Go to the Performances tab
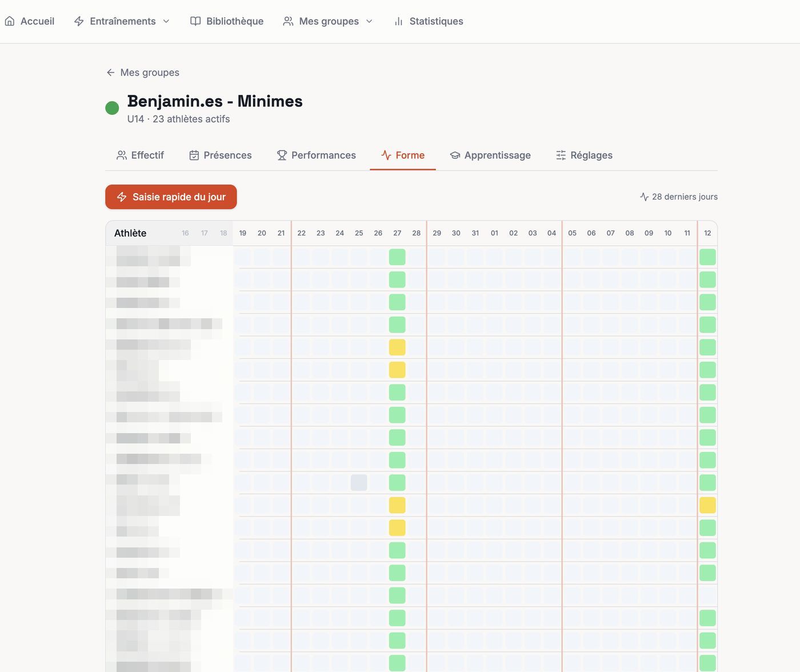The height and width of the screenshot is (672, 800). click(316, 155)
